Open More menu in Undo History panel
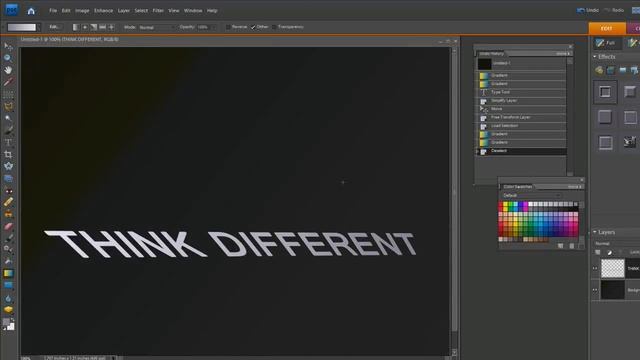The height and width of the screenshot is (360, 640). click(x=563, y=54)
